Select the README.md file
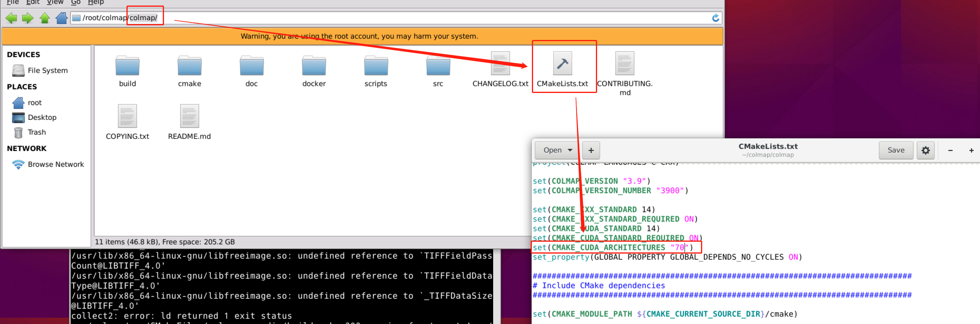980x324 pixels. pyautogui.click(x=189, y=122)
